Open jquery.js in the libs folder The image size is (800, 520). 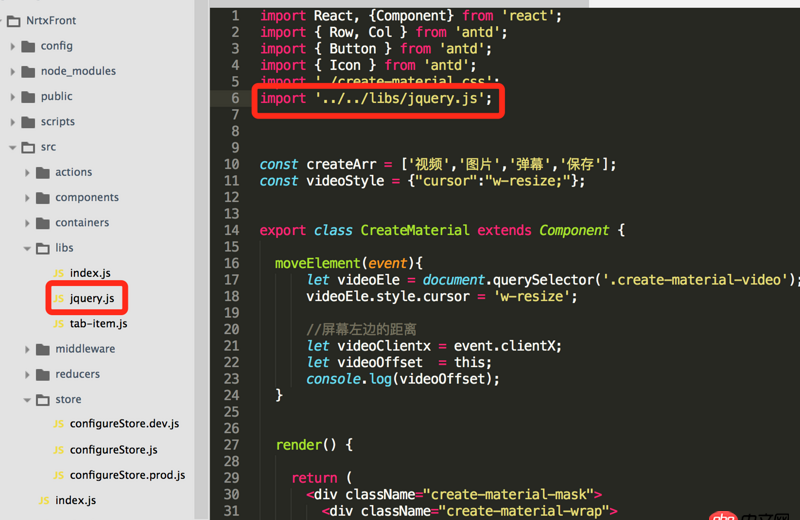pyautogui.click(x=92, y=298)
